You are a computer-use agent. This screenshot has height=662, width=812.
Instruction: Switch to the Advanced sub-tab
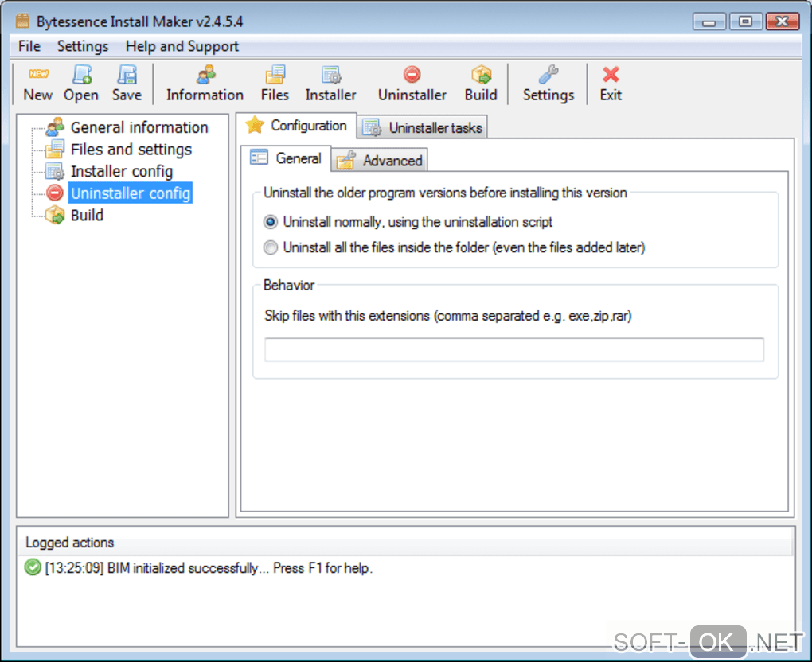pos(380,160)
